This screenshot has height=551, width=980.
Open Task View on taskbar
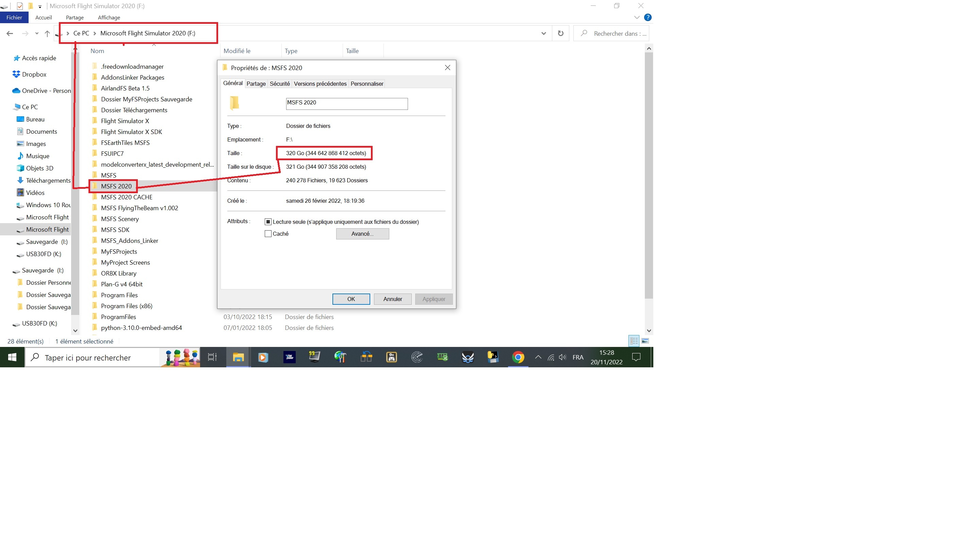pos(212,357)
